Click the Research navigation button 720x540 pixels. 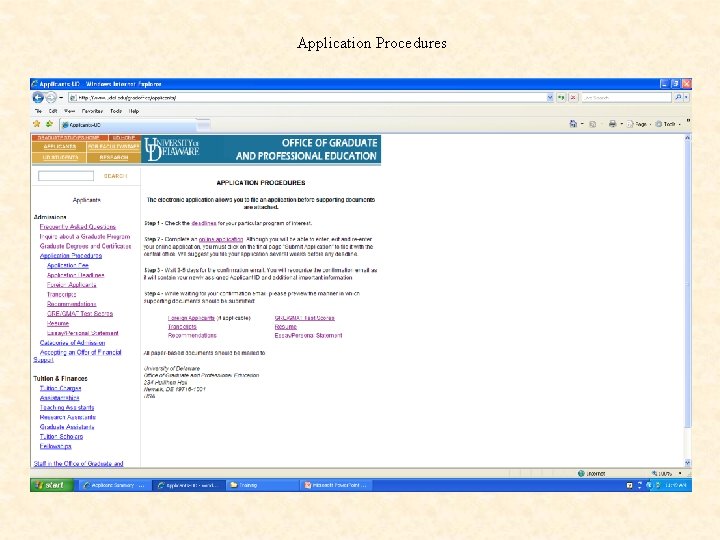coord(113,157)
